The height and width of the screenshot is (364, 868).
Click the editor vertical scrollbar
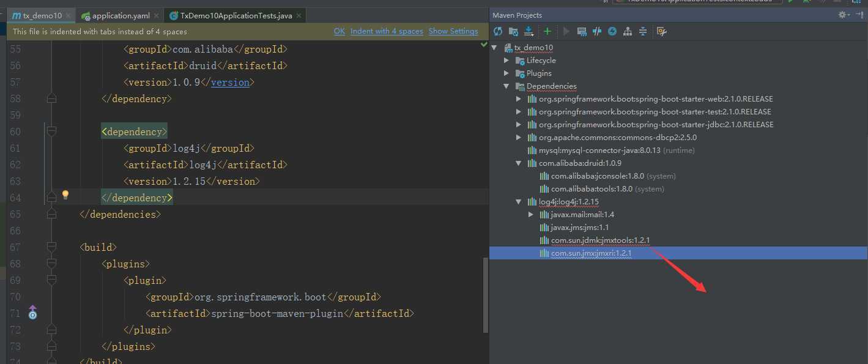click(x=486, y=295)
